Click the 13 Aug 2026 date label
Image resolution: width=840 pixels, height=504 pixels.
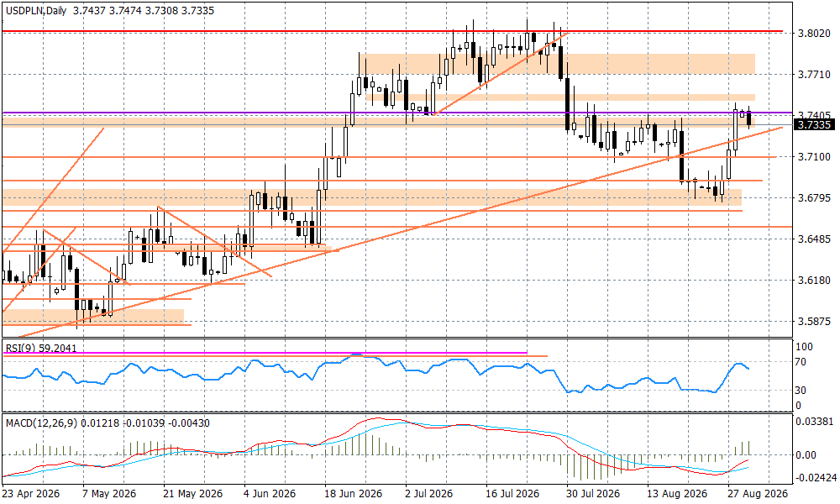click(675, 493)
